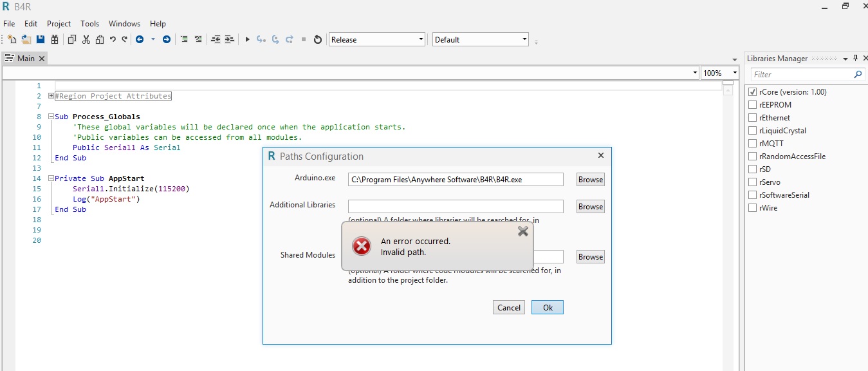Enable the rMQTT library checkbox
Screen dimensions: 868x371
pyautogui.click(x=753, y=144)
